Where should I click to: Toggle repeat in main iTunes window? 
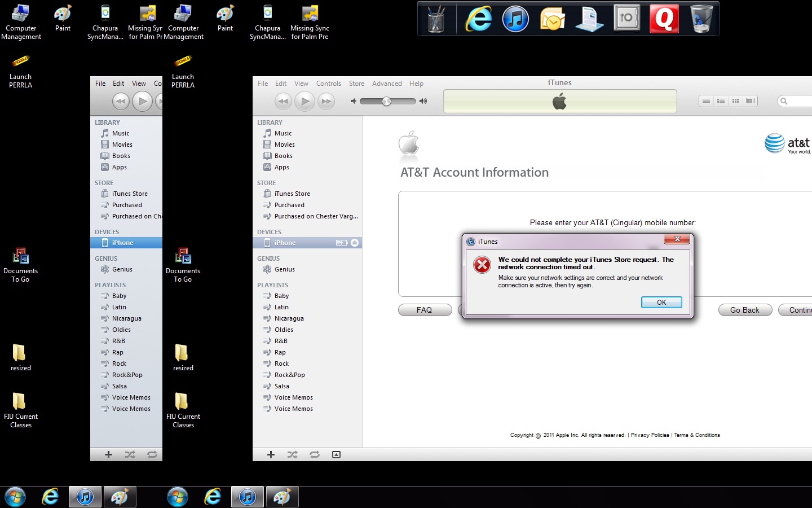point(315,454)
